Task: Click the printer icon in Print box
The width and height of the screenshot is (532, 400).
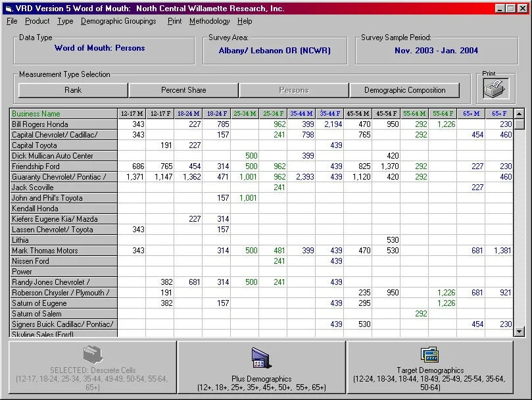Action: coord(496,89)
